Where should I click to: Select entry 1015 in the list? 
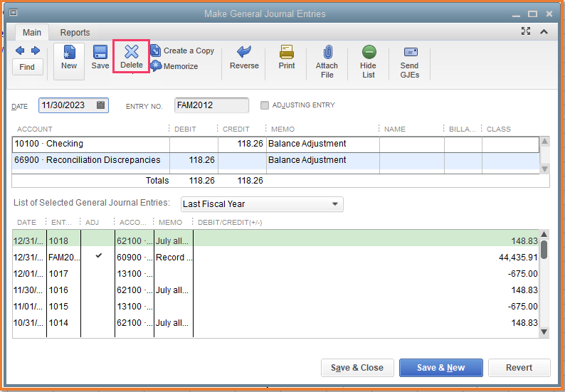[x=275, y=306]
